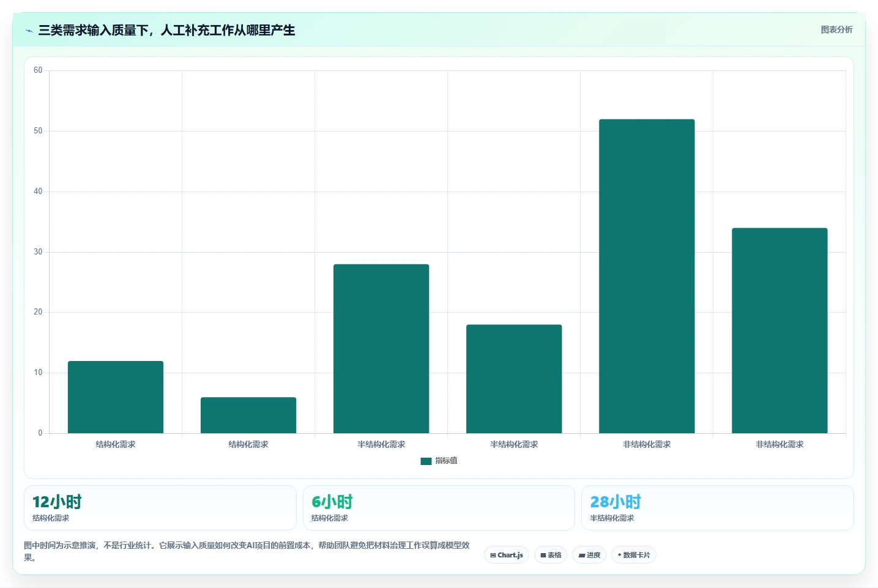The height and width of the screenshot is (588, 878).
Task: Click the 30 value on the y-axis
Action: (x=38, y=252)
